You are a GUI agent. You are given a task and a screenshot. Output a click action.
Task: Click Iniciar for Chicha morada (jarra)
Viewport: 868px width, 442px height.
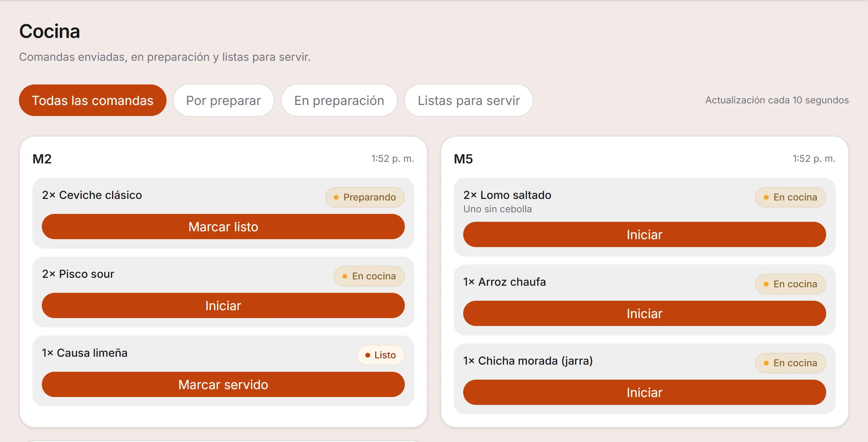point(644,392)
